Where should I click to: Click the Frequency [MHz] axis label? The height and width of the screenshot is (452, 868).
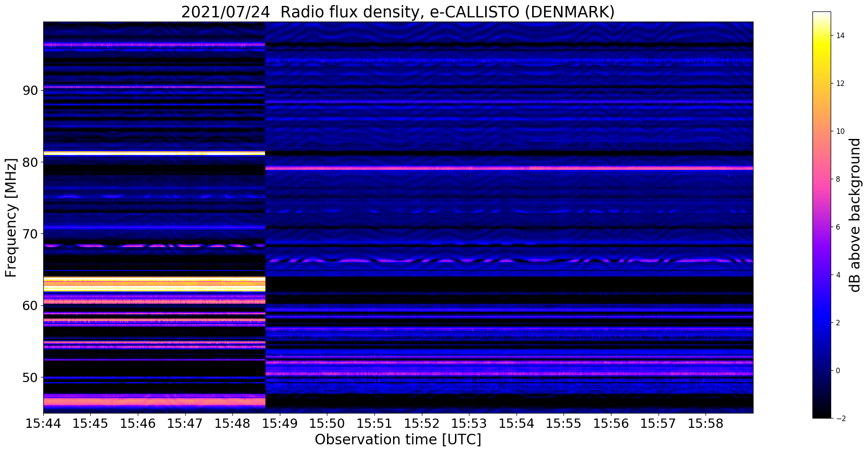pos(11,218)
